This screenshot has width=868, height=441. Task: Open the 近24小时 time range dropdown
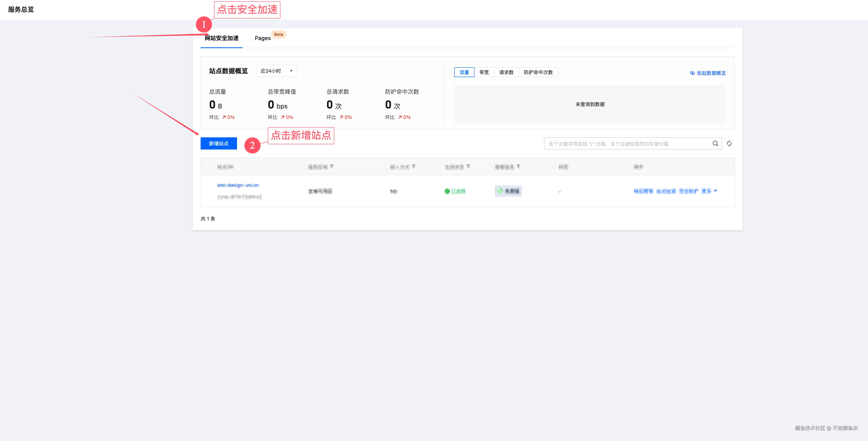276,71
